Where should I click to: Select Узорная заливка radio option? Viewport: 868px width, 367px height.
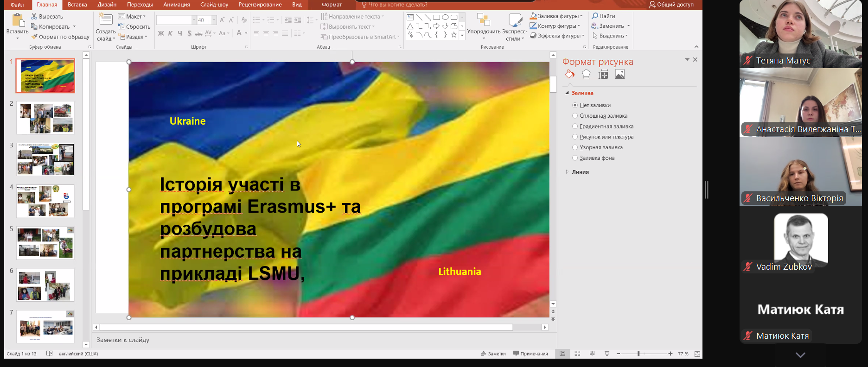598,147
